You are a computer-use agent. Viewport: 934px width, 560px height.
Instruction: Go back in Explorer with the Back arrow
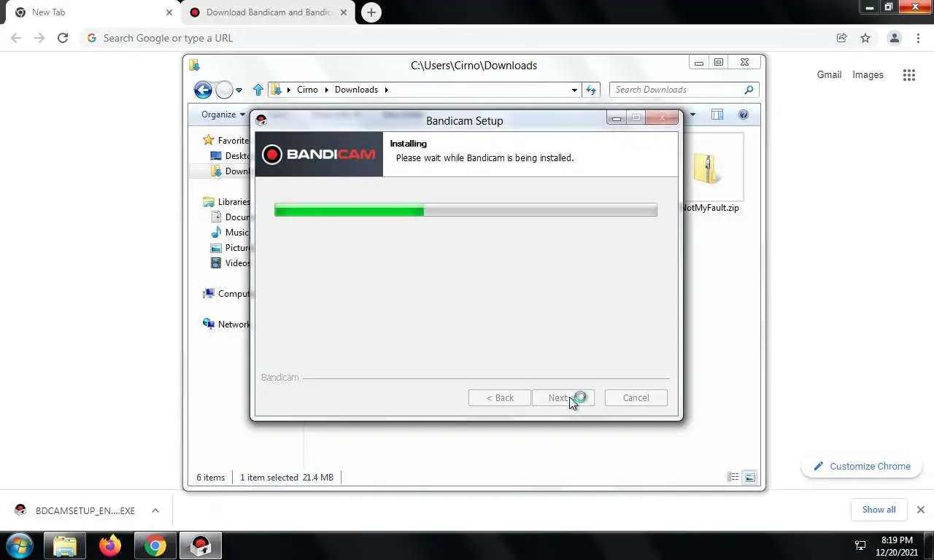click(x=203, y=90)
